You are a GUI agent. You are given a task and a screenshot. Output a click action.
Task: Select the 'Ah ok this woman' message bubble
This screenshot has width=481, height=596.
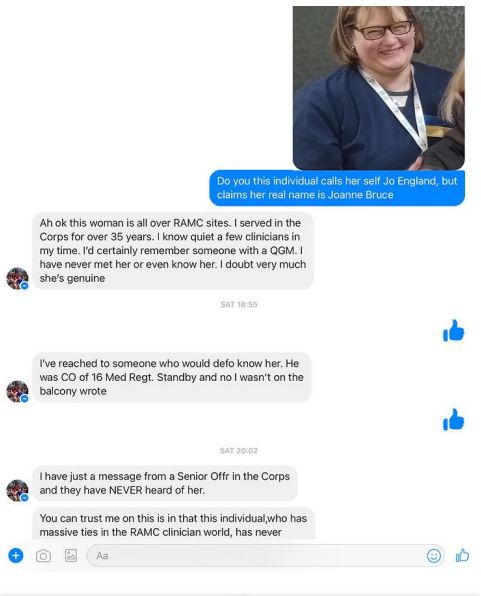coord(173,250)
